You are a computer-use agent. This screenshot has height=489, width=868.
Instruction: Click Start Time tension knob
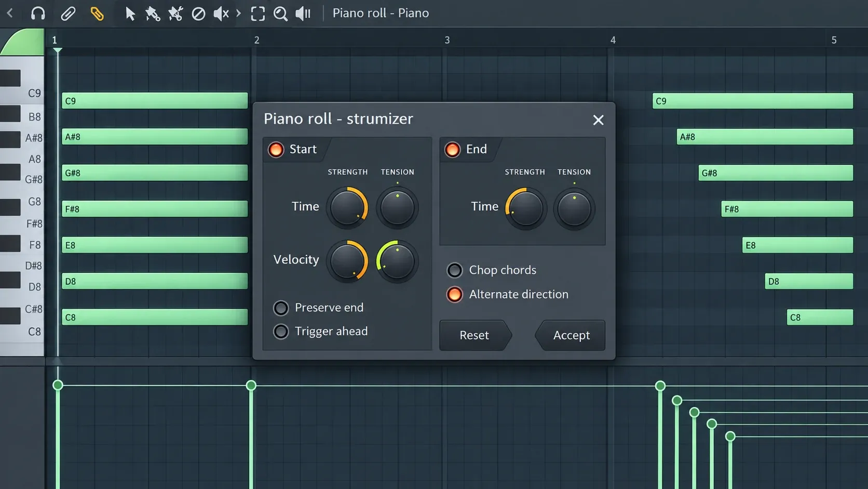397,207
